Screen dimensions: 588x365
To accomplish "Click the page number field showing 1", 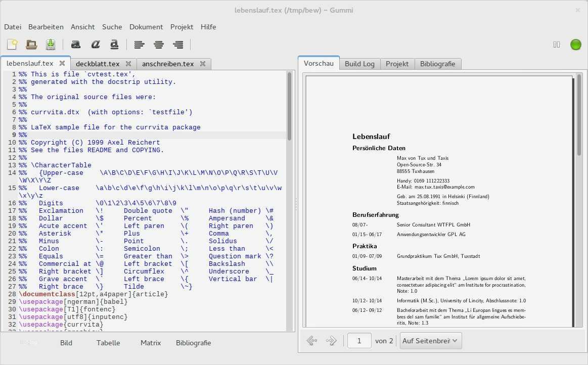I will tap(359, 341).
